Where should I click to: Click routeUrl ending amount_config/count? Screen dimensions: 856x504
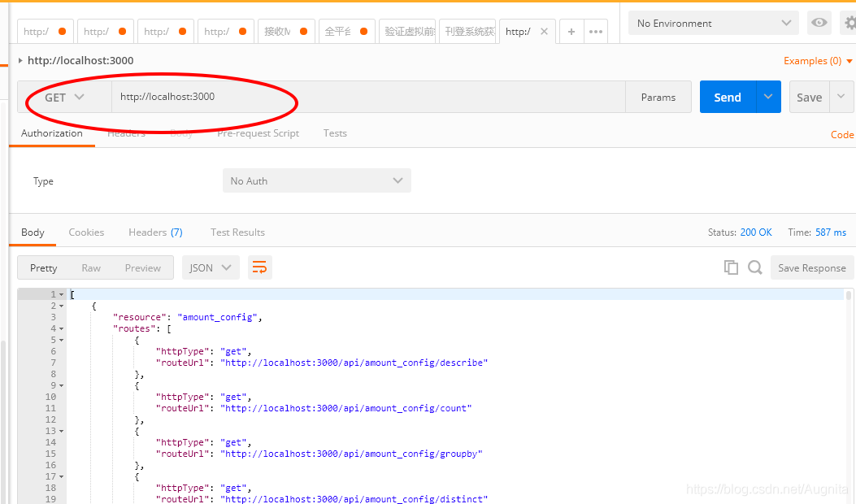coord(346,408)
